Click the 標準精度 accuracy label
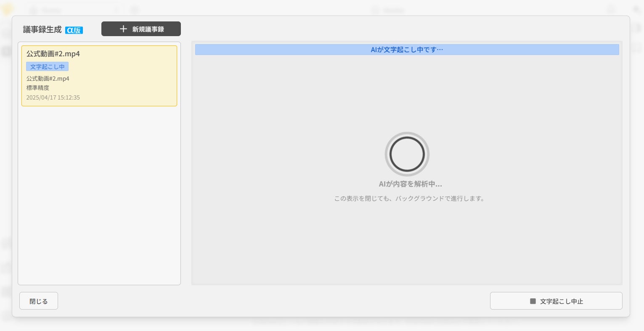The width and height of the screenshot is (644, 331). pyautogui.click(x=38, y=88)
